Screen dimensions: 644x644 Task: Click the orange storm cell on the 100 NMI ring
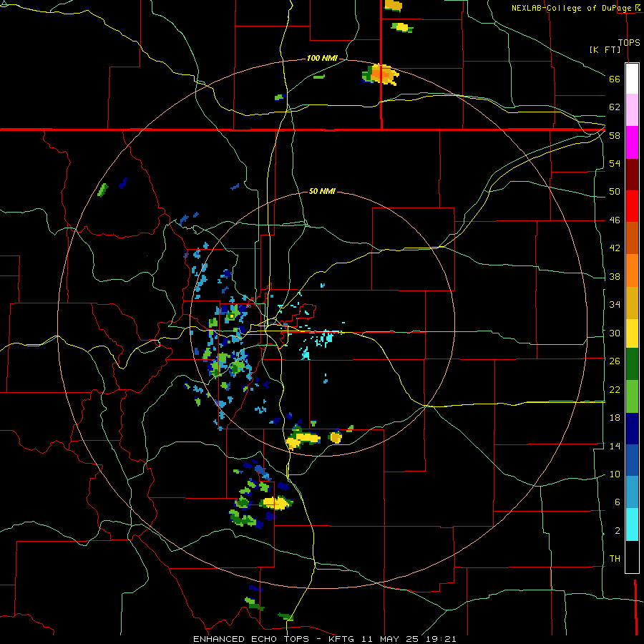381,74
